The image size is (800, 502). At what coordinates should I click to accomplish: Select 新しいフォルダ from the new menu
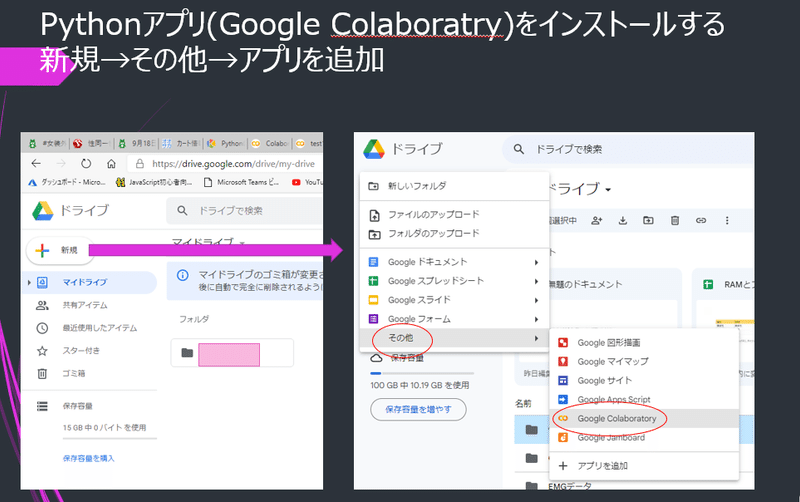click(454, 186)
